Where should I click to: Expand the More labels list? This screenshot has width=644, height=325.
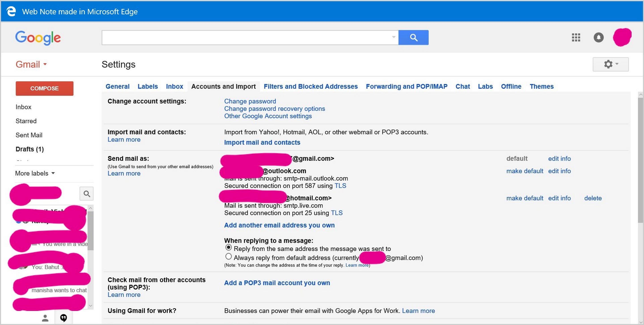coord(35,173)
